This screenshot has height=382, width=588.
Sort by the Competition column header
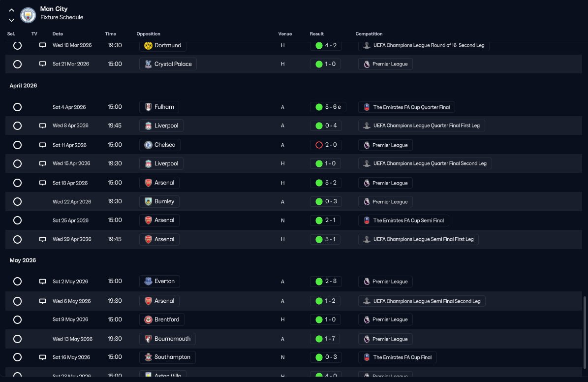(369, 34)
